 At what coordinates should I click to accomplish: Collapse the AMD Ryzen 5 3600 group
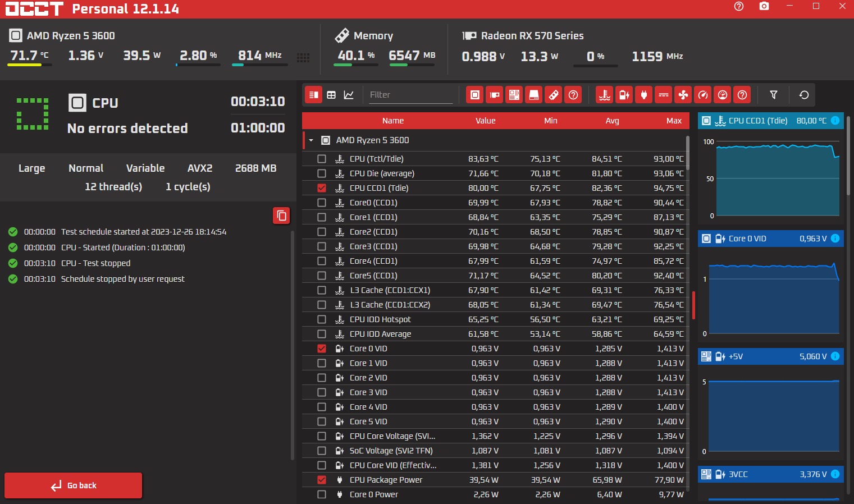(311, 140)
